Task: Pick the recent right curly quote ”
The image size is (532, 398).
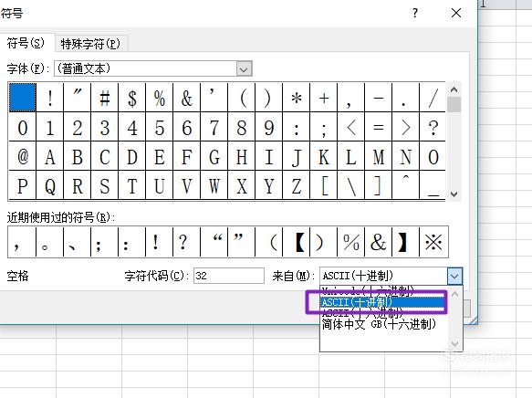Action: 242,242
